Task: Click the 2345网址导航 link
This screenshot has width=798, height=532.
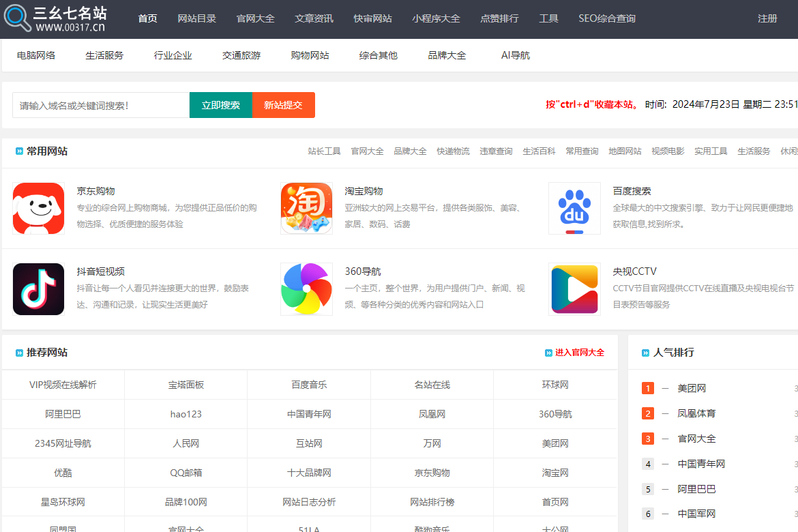Action: 63,444
